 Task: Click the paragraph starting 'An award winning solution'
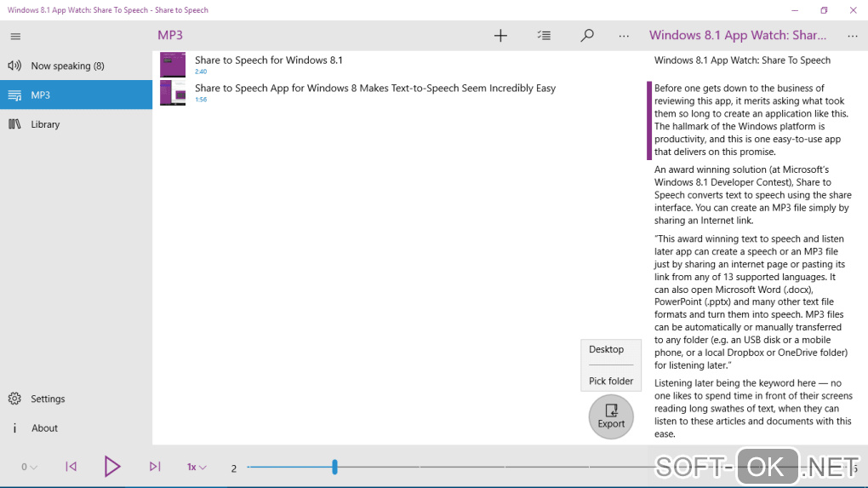point(752,195)
